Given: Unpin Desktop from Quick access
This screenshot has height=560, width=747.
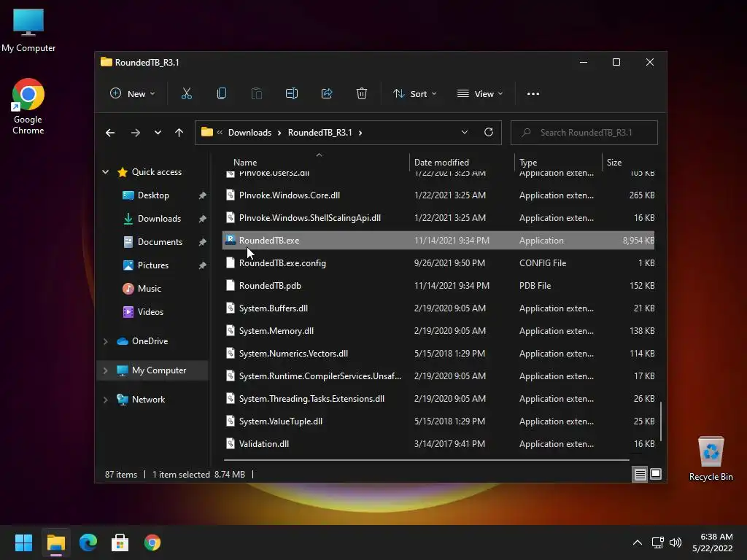Looking at the screenshot, I should pos(203,195).
